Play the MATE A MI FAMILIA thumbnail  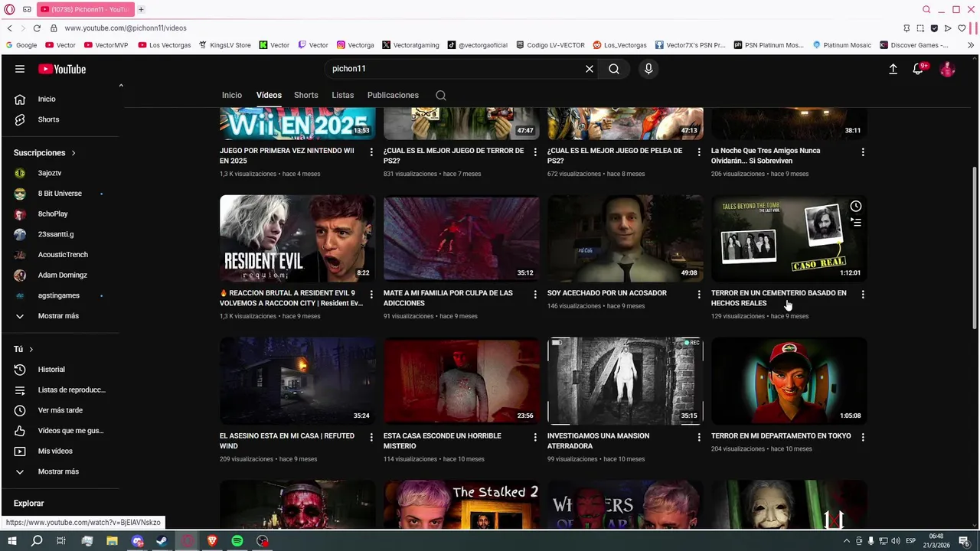point(462,238)
